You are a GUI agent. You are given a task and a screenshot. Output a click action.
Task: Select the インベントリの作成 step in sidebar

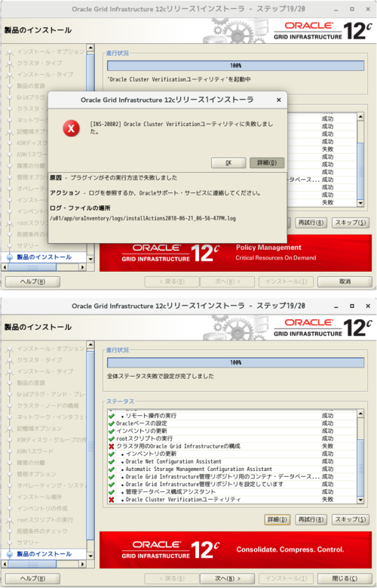tap(42, 508)
